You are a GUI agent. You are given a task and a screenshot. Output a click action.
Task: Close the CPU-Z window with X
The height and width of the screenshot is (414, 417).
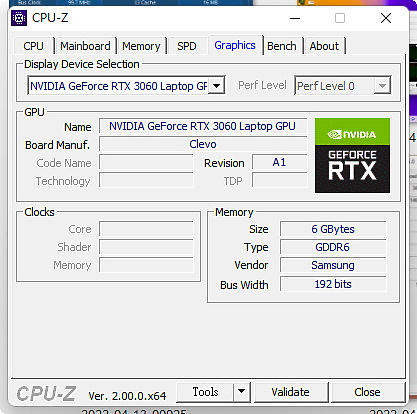pyautogui.click(x=386, y=18)
